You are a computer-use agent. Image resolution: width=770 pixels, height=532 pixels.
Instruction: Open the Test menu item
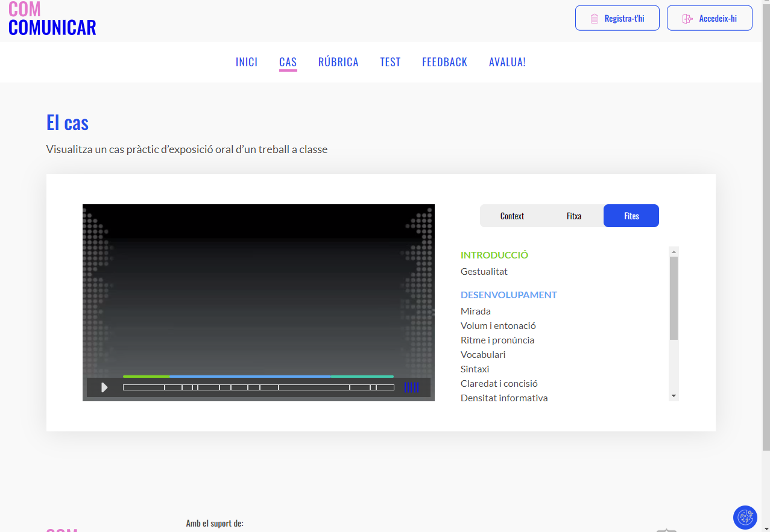pos(390,62)
